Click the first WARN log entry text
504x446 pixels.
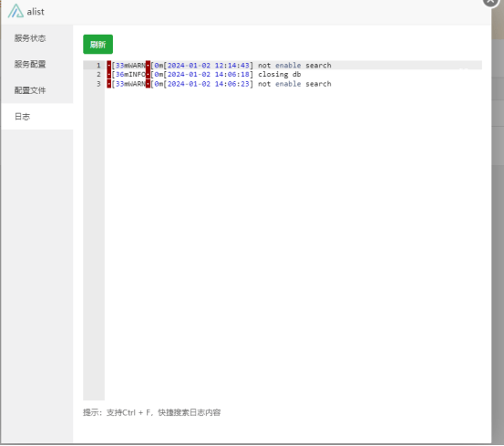(x=219, y=66)
